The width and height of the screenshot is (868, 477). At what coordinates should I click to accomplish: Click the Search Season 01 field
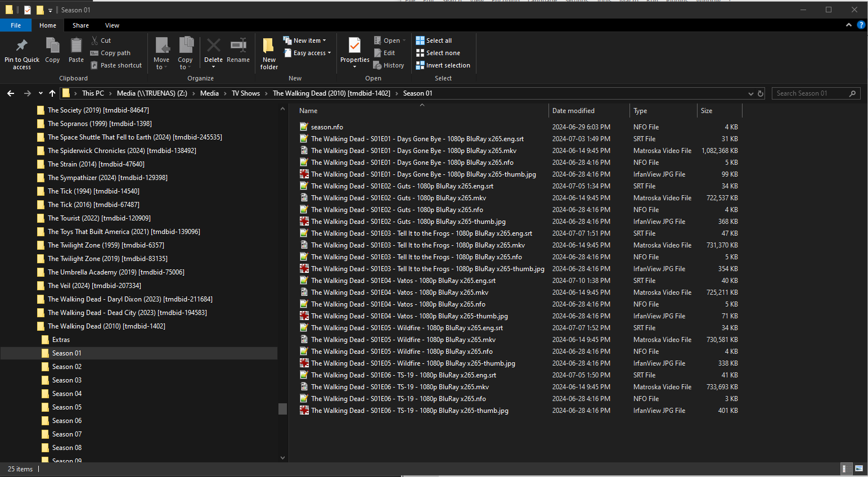(810, 93)
